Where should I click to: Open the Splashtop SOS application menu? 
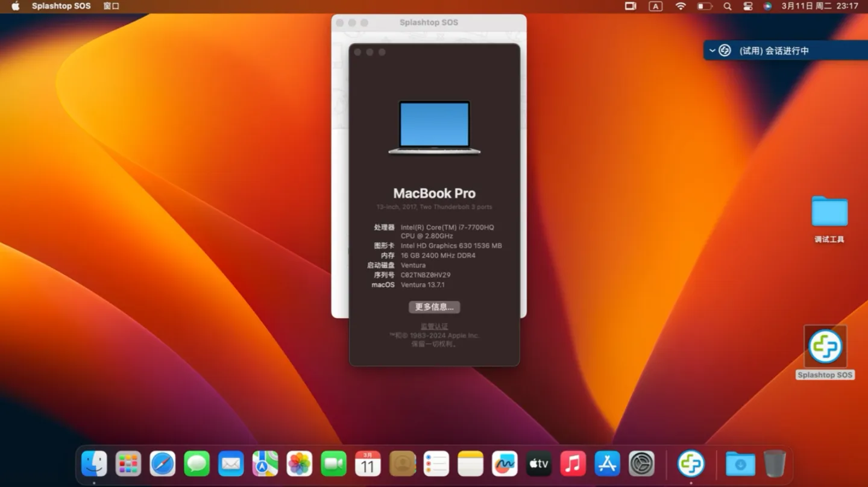pos(60,6)
